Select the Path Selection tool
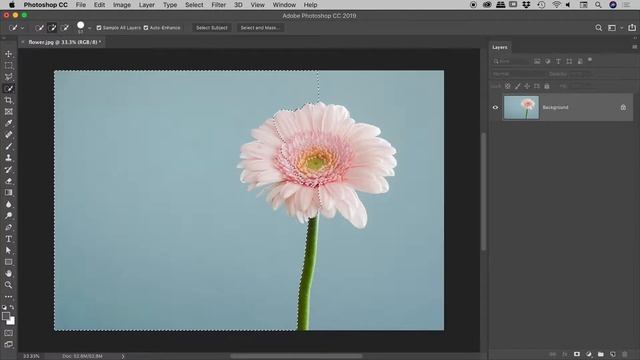Viewport: 640px width, 360px height. (x=9, y=250)
